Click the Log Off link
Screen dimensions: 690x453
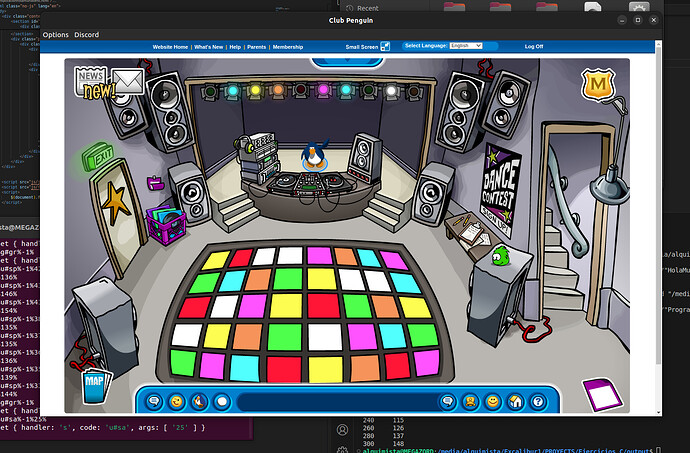tap(534, 46)
